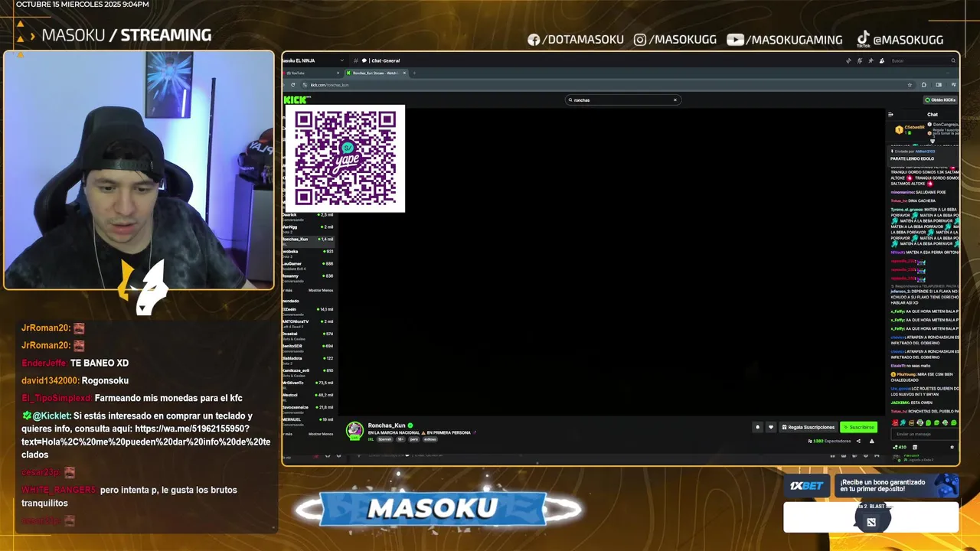Viewport: 980px width, 551px height.
Task: Select the LauGamer channel in the sidebar
Action: coord(308,265)
